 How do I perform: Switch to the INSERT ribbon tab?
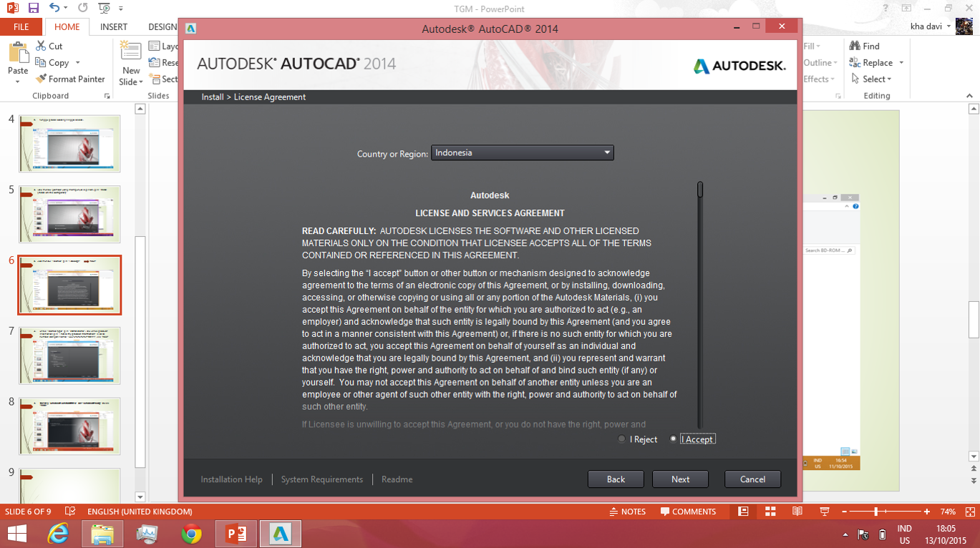[113, 26]
